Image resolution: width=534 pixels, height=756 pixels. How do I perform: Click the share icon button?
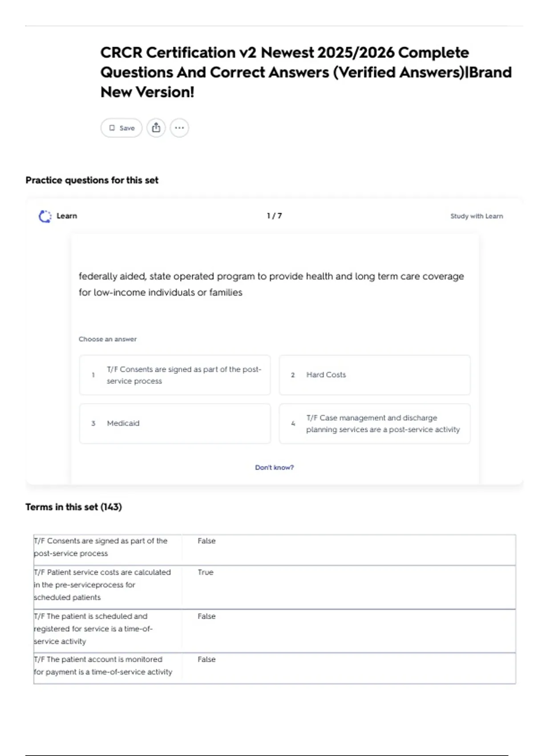coord(156,128)
